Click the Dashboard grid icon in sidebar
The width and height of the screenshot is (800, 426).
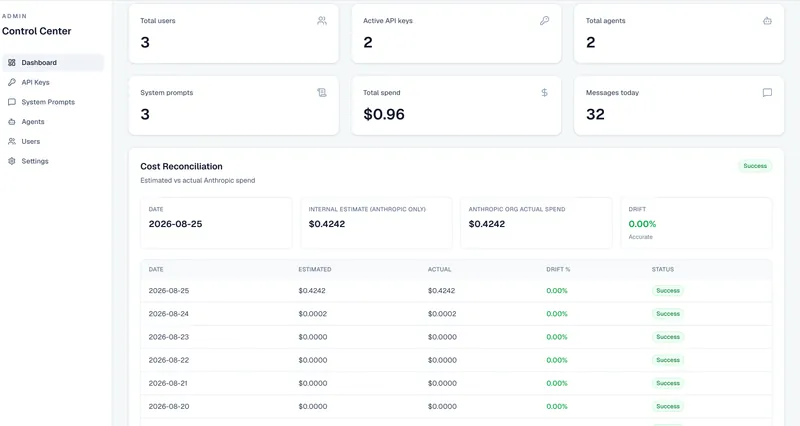12,63
